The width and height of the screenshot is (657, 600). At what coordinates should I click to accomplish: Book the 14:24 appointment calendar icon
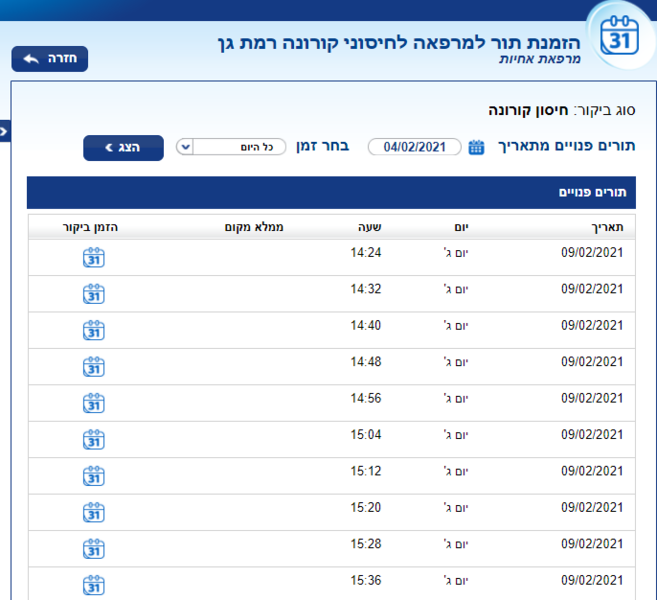pos(93,257)
